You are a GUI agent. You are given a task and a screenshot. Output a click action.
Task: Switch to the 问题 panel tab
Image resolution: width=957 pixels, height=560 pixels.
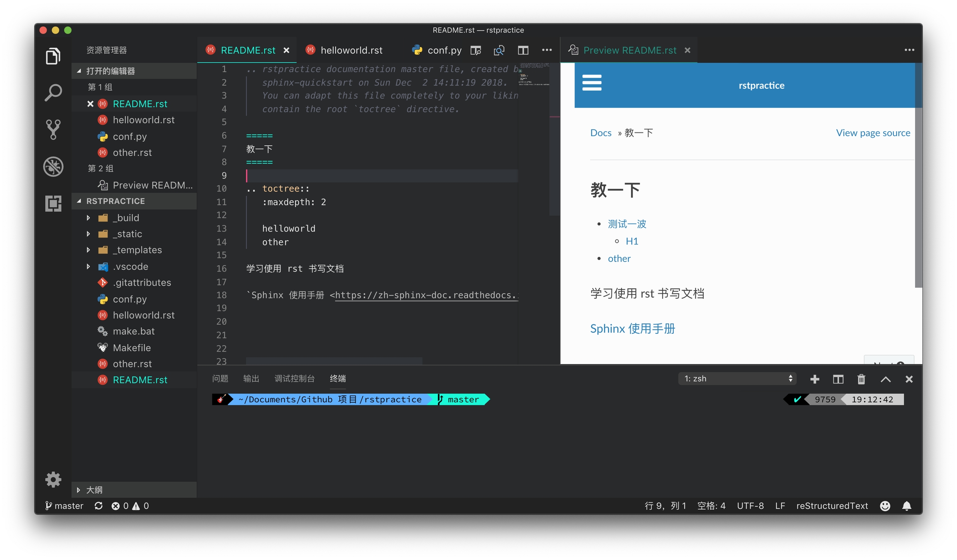(220, 379)
